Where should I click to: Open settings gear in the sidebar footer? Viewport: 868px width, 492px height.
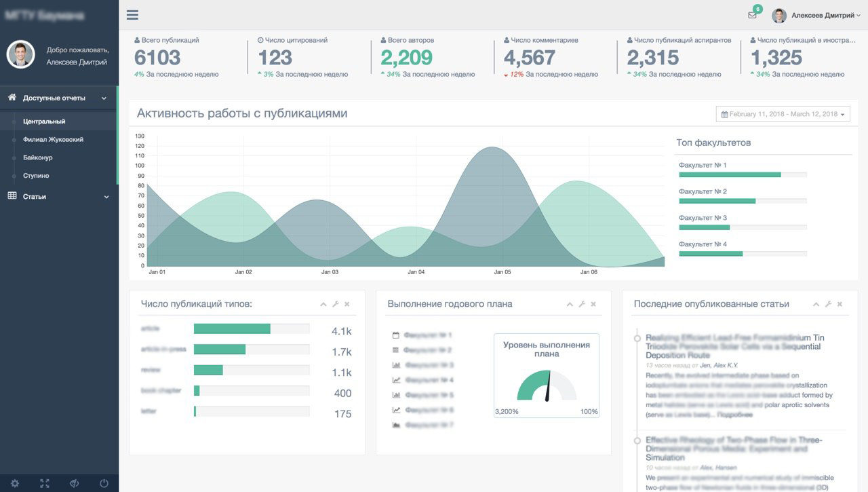pyautogui.click(x=15, y=484)
